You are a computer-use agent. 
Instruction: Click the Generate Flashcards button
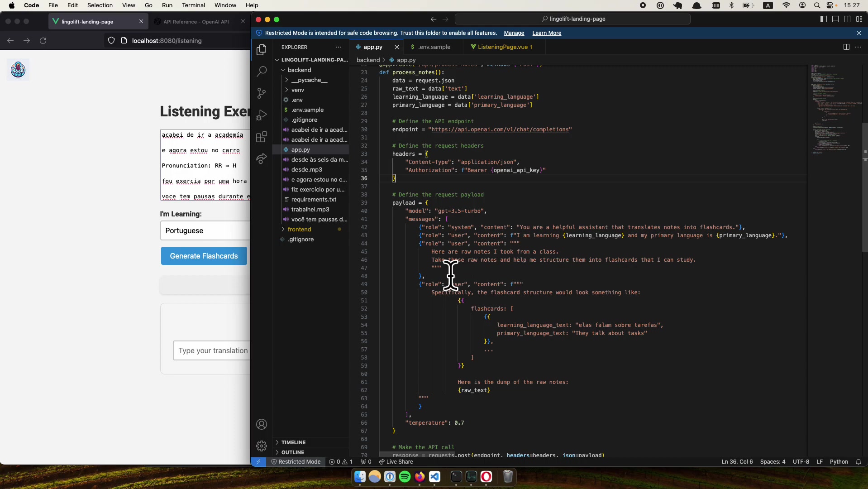pos(203,256)
